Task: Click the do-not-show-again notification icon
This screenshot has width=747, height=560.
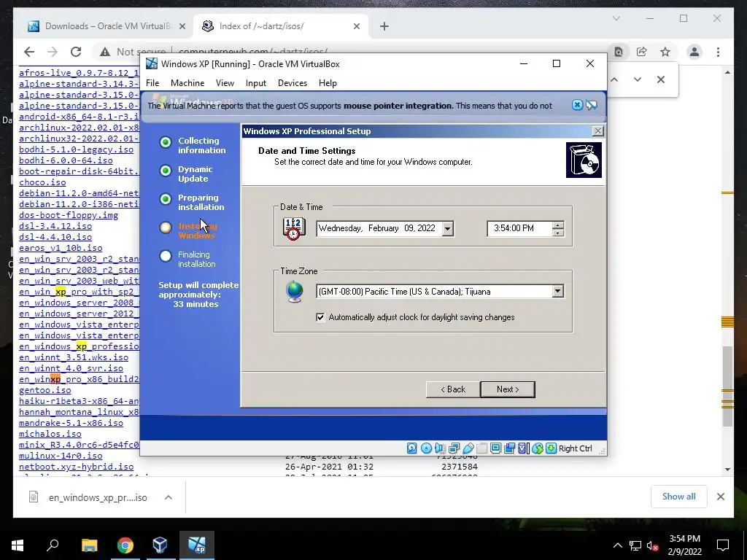Action: click(x=591, y=105)
